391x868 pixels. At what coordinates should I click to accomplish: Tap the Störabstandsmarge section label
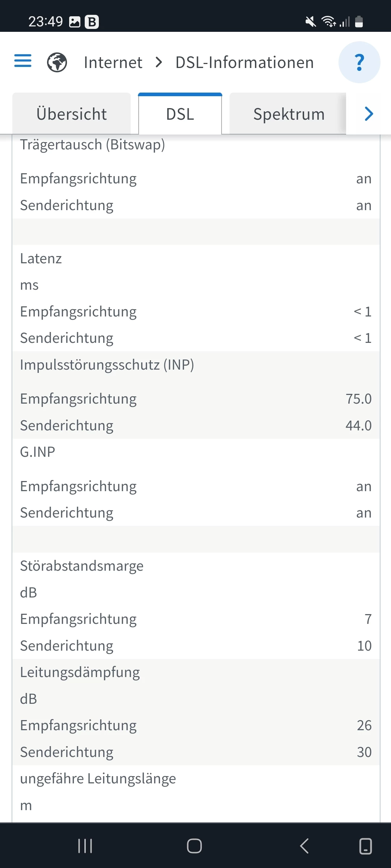click(x=81, y=566)
